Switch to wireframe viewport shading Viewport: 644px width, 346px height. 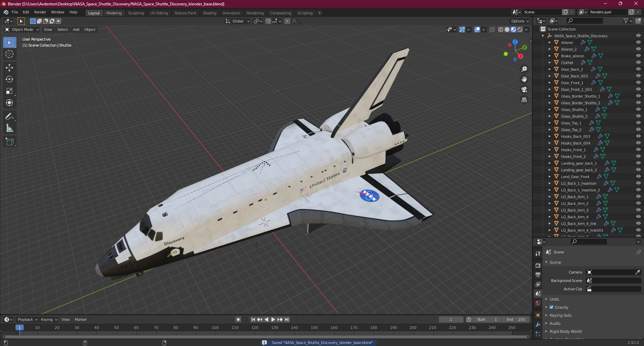click(501, 30)
